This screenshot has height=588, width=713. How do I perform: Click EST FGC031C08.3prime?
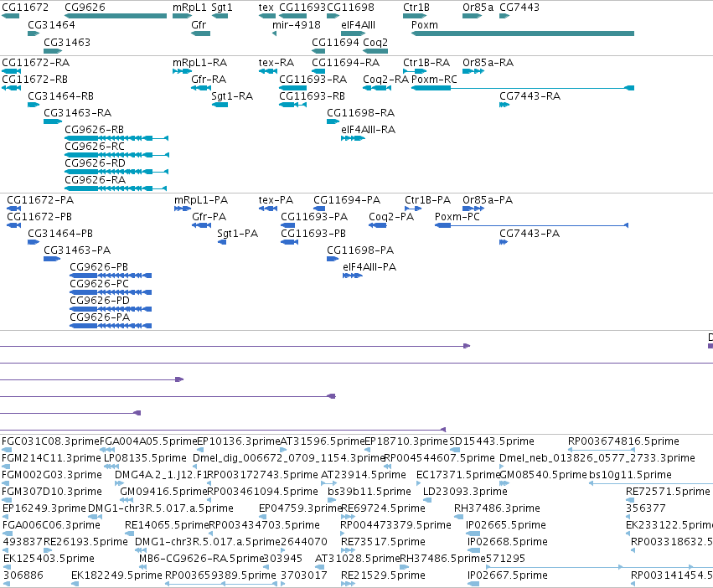click(50, 441)
